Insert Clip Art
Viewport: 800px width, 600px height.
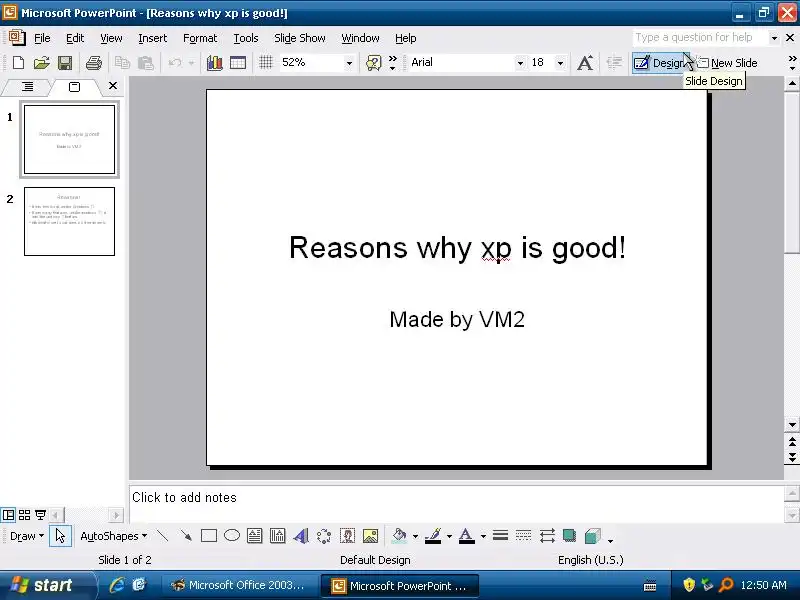click(x=347, y=536)
